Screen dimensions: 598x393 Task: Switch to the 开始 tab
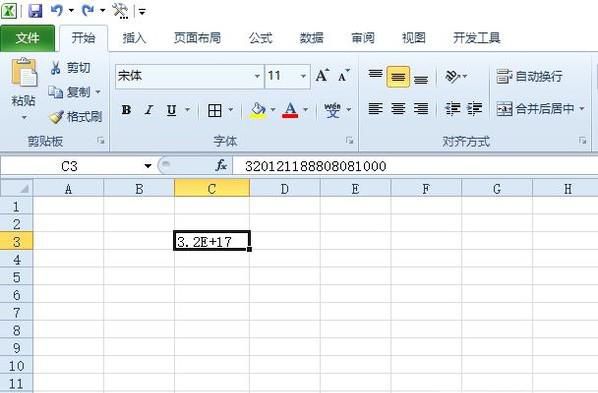click(x=84, y=38)
